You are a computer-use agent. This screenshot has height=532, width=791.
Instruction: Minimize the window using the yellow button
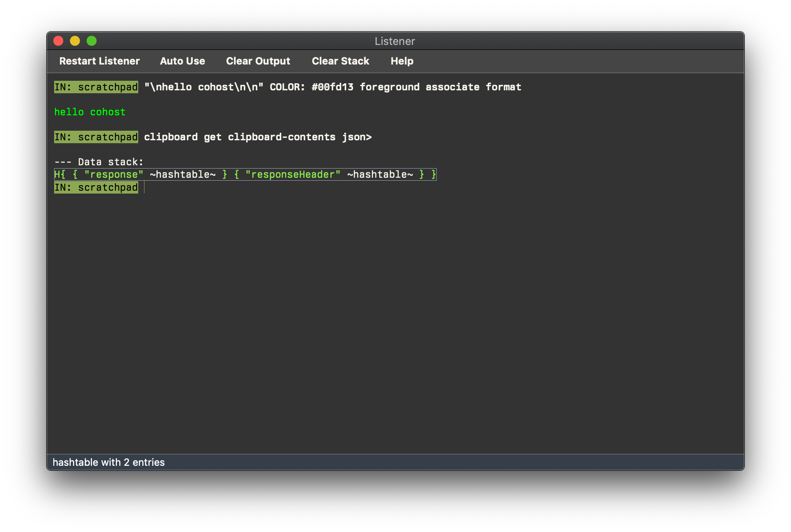click(x=75, y=41)
